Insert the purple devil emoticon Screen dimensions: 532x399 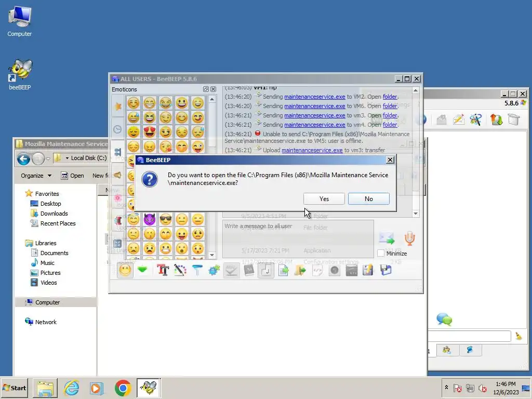(149, 220)
